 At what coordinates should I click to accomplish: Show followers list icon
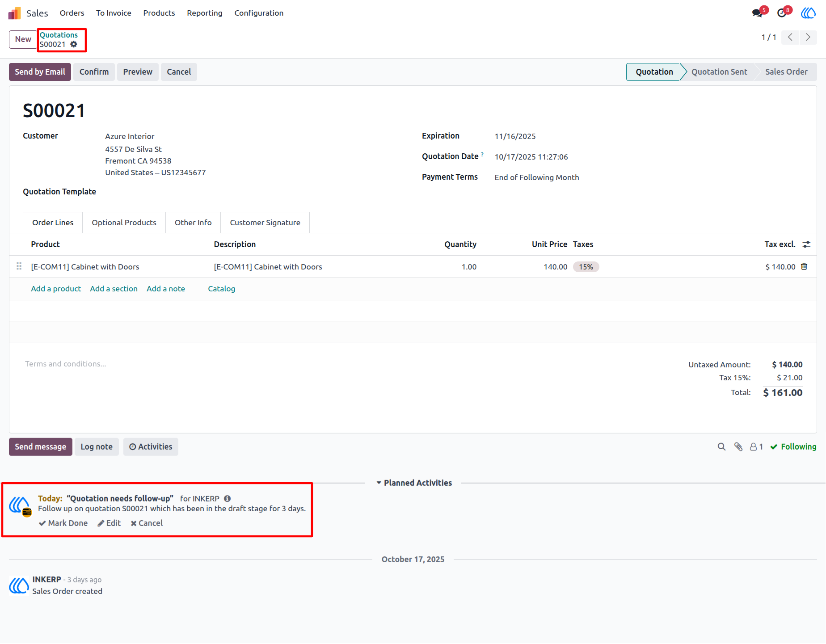[756, 447]
